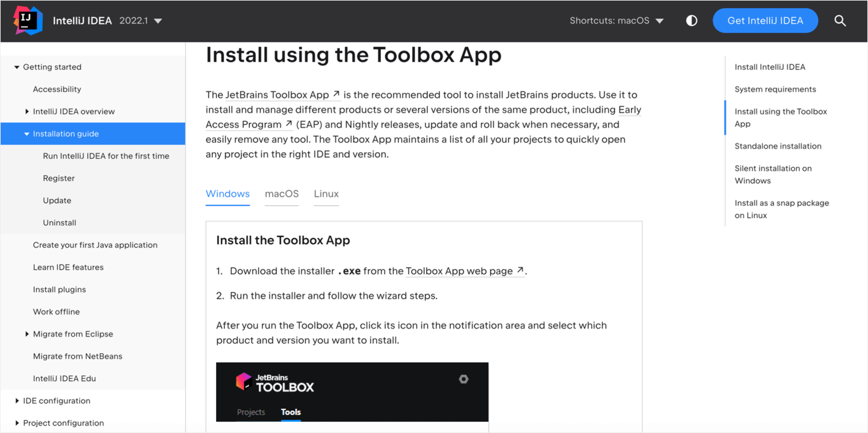
Task: Expand the Migrate from Eclipse item
Action: (x=27, y=334)
